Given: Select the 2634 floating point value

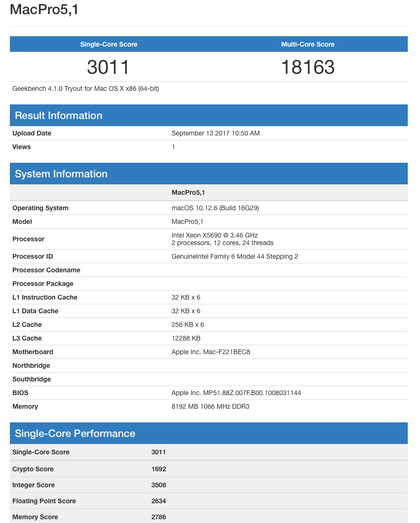Looking at the screenshot, I should pos(158,501).
